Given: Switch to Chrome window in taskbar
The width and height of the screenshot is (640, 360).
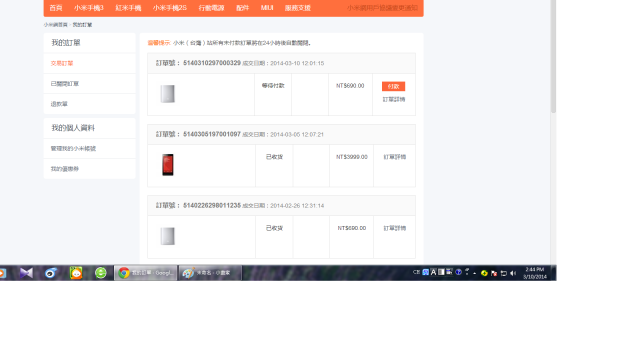Looking at the screenshot, I should coord(146,273).
